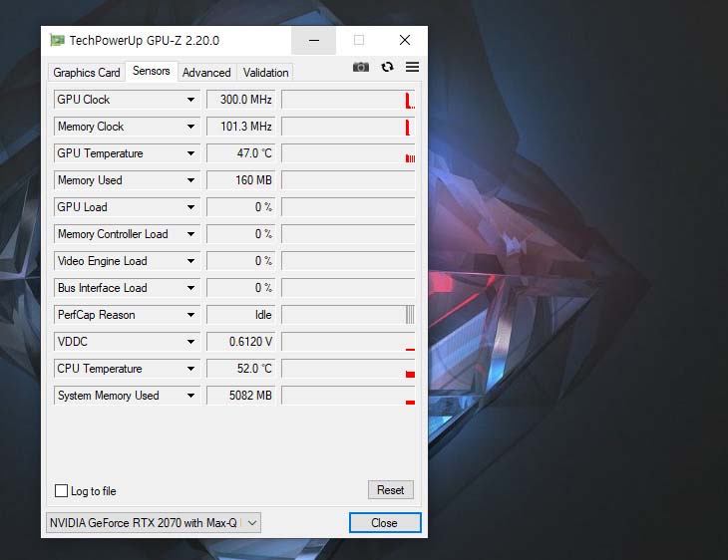Enable the Log to file checkbox
This screenshot has width=728, height=560.
[61, 491]
